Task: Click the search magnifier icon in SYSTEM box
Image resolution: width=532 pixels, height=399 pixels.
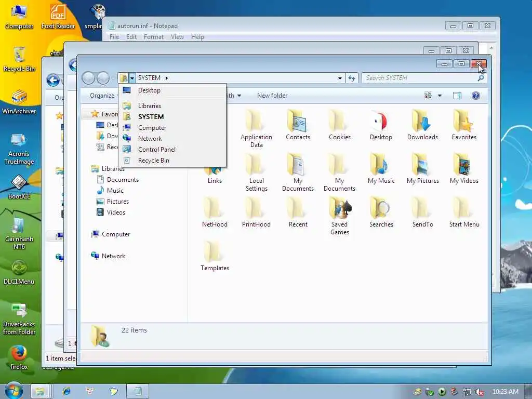Action: (x=481, y=78)
